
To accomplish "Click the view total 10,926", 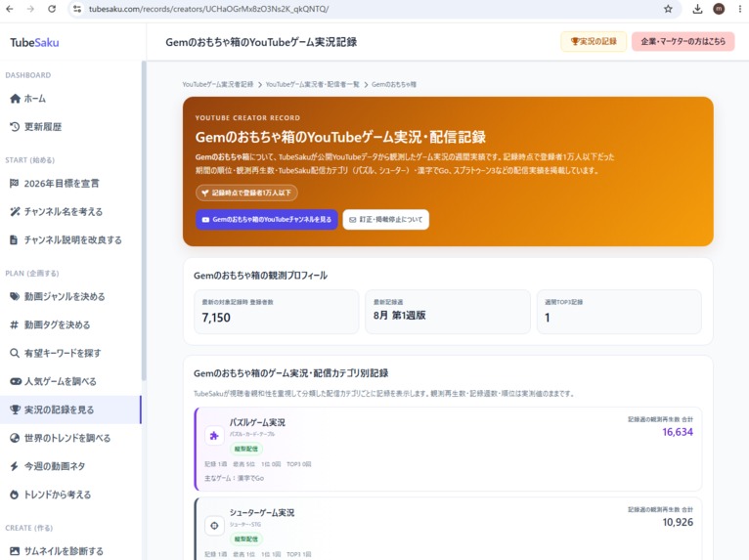I will point(678,522).
